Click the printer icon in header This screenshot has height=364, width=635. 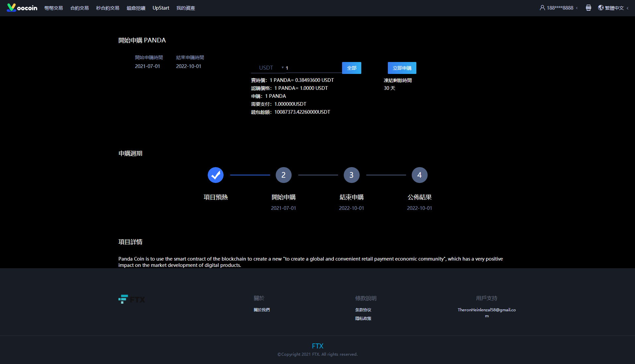pyautogui.click(x=588, y=8)
